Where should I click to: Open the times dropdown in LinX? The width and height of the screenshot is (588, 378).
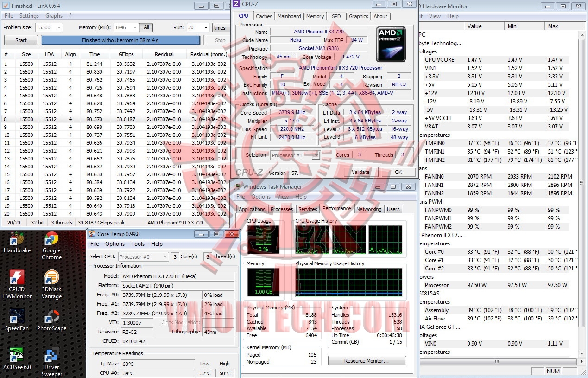click(x=221, y=28)
